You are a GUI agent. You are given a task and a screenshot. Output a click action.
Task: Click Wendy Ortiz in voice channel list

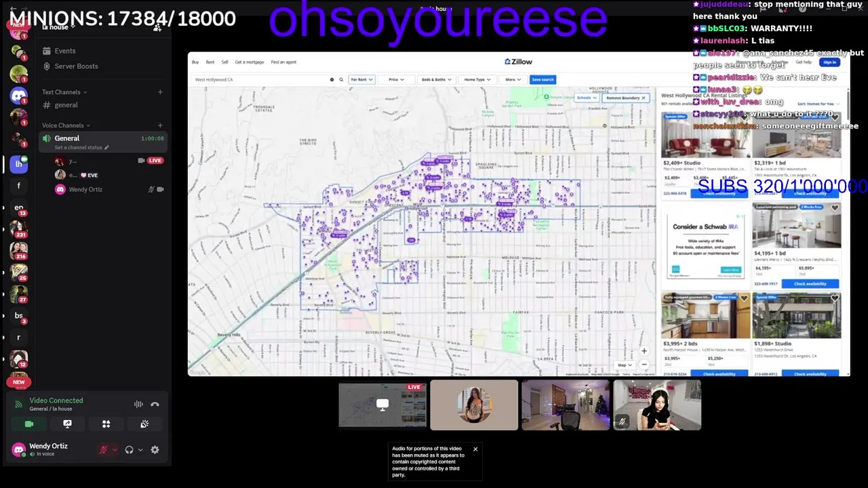point(85,189)
